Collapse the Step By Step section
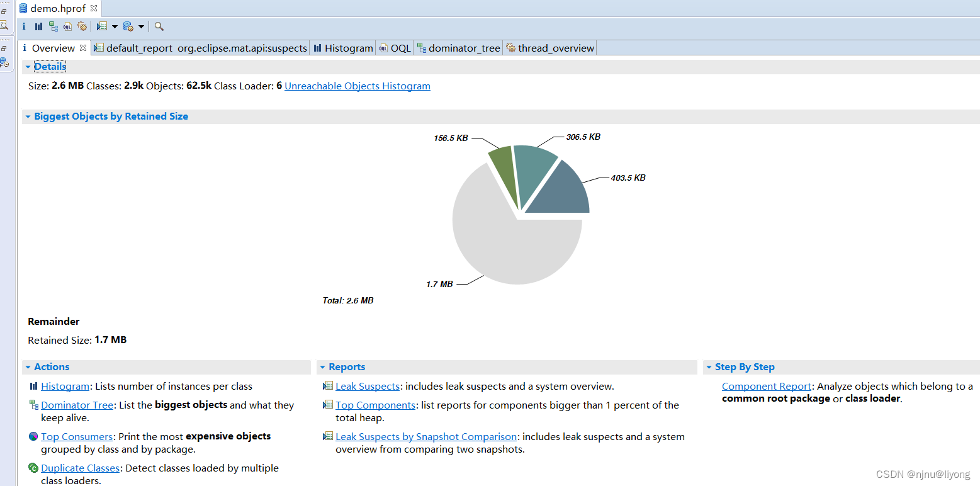The height and width of the screenshot is (486, 980). coord(709,367)
